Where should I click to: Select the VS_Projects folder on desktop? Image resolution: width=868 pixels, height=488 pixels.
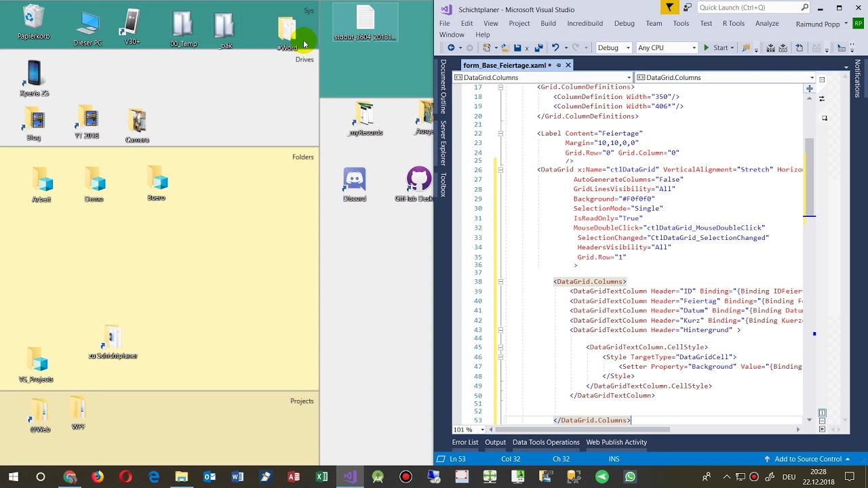(36, 365)
